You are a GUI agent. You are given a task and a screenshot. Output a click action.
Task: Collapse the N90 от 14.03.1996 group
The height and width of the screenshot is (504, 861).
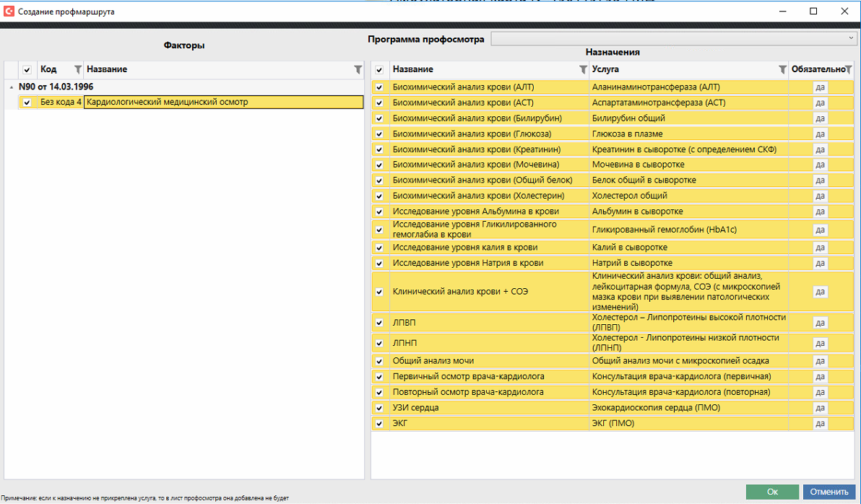tap(11, 87)
